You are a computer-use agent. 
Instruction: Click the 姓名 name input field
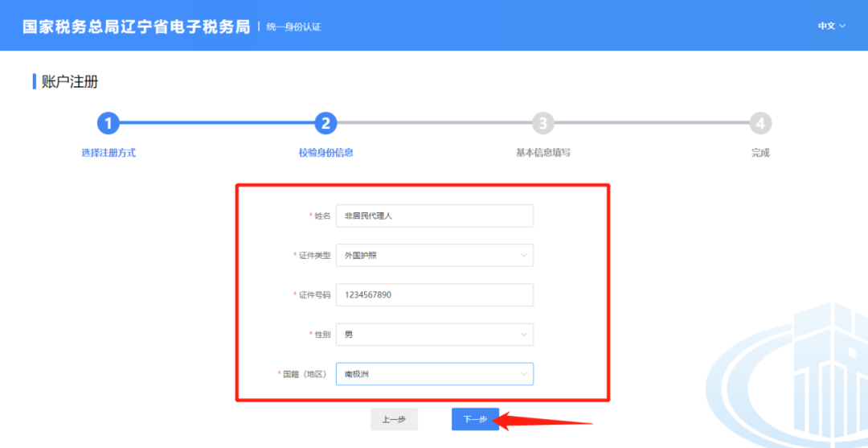point(435,216)
